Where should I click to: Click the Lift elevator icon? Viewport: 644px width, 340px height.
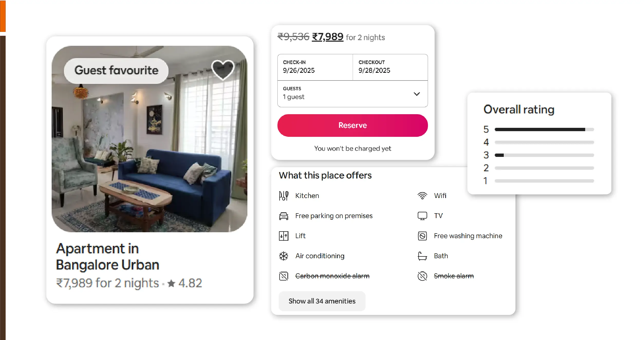tap(284, 236)
